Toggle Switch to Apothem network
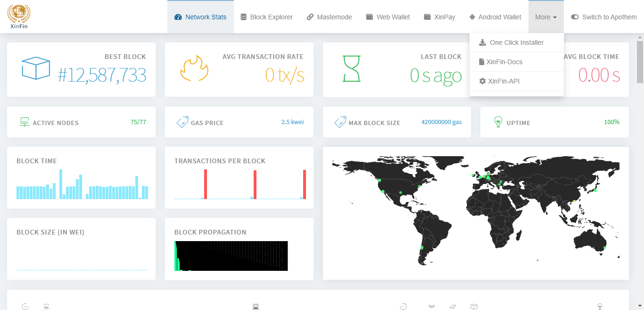644x310 pixels. (x=603, y=17)
